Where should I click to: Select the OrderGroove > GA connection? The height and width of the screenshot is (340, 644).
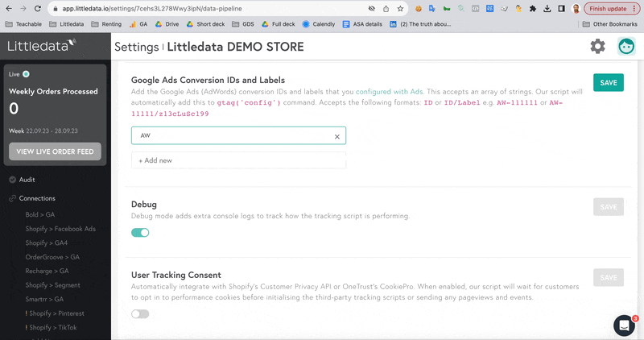[52, 257]
